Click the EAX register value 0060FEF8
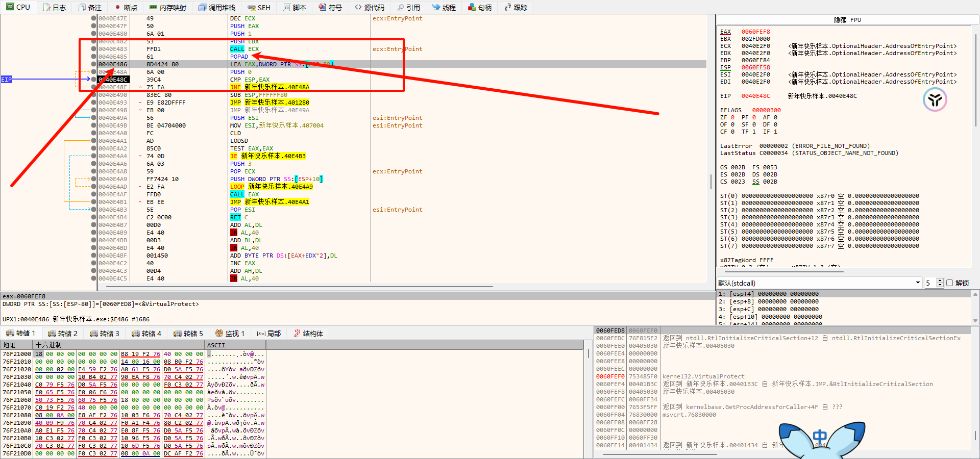The height and width of the screenshot is (459, 980). 755,32
